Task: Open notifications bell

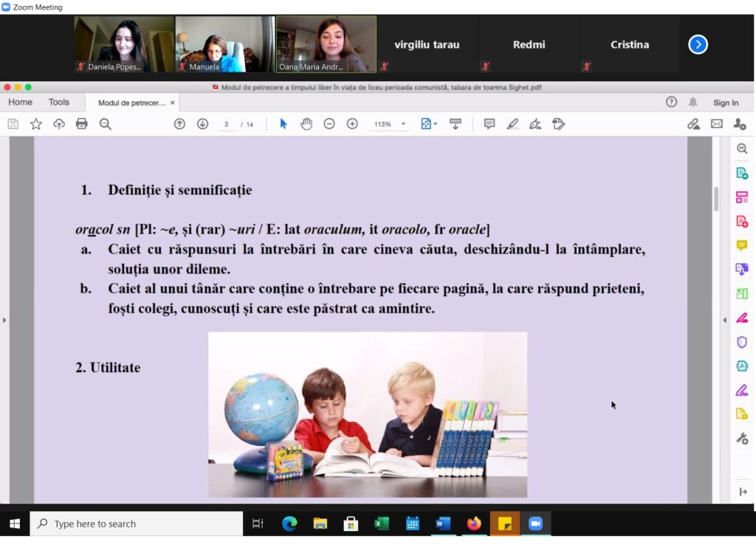Action: 693,102
